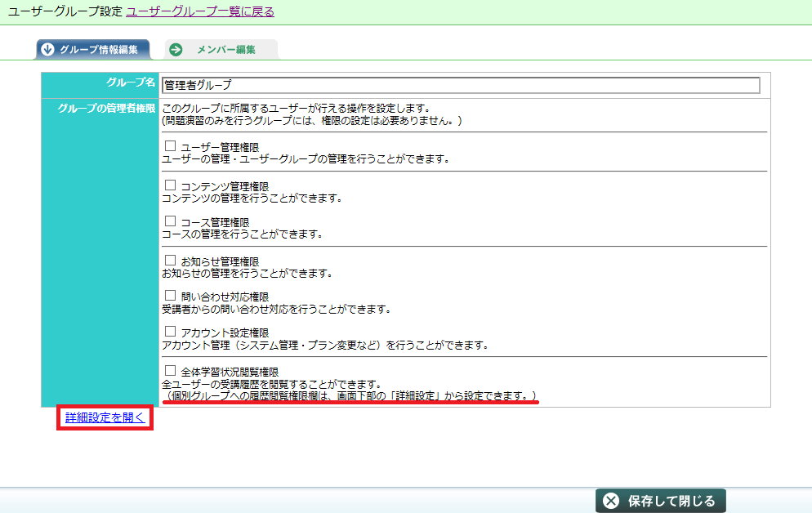Click text コンテンツの管理を行うことができます。

coord(252,198)
